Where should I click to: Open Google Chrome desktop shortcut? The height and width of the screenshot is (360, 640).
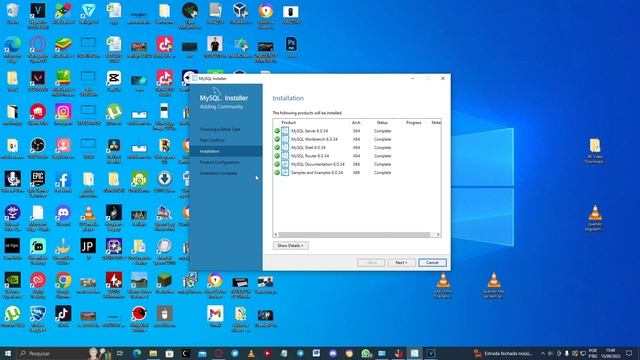[63, 285]
